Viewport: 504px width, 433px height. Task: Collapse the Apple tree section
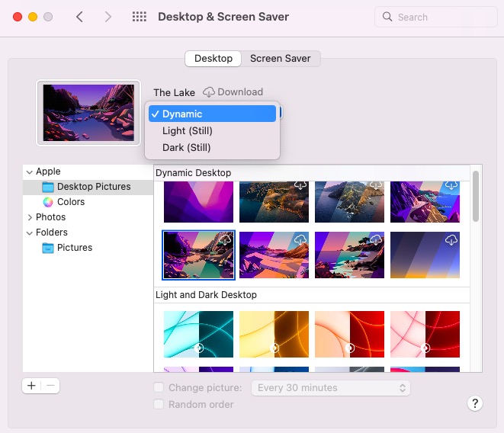29,172
